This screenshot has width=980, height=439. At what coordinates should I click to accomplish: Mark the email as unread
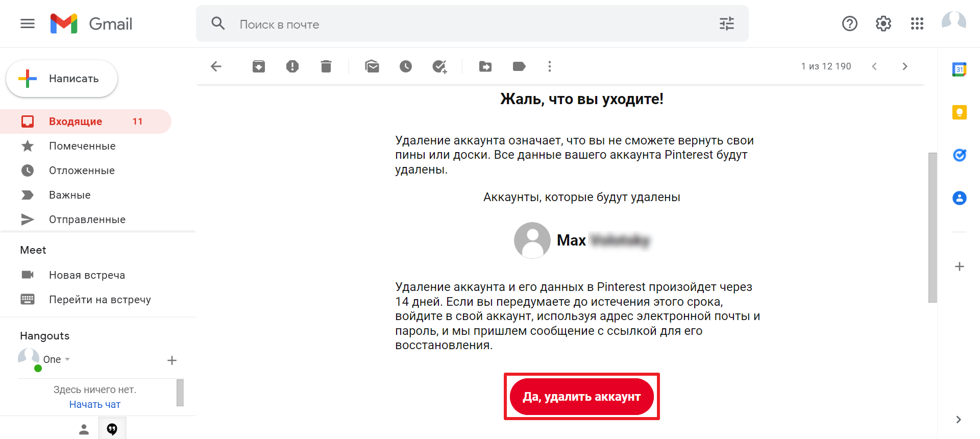click(372, 66)
